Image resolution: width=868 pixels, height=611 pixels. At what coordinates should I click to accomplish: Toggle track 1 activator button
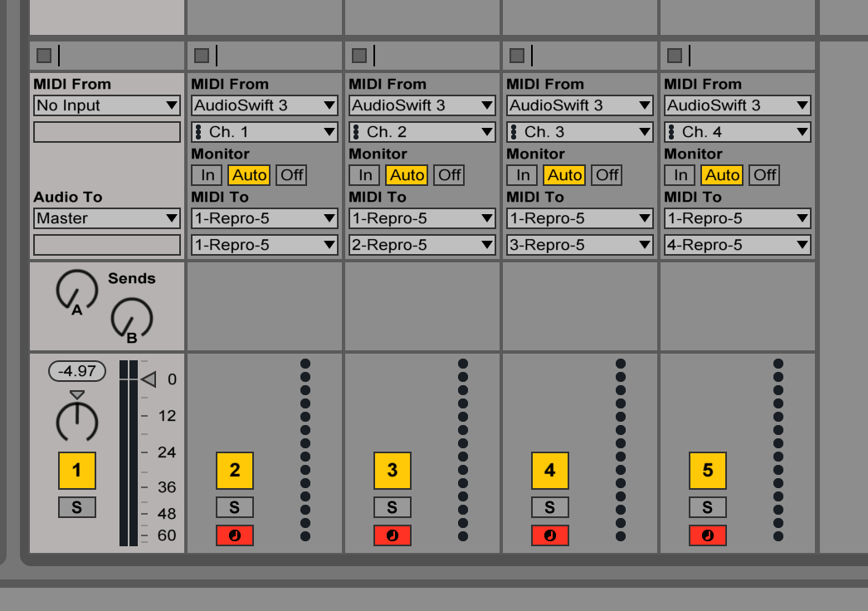click(x=77, y=471)
